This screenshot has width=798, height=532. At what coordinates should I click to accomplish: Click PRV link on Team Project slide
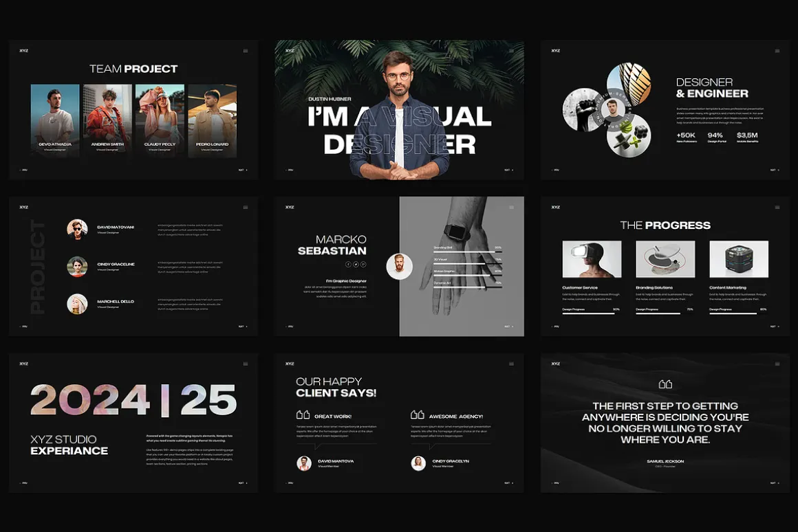[x=23, y=170]
